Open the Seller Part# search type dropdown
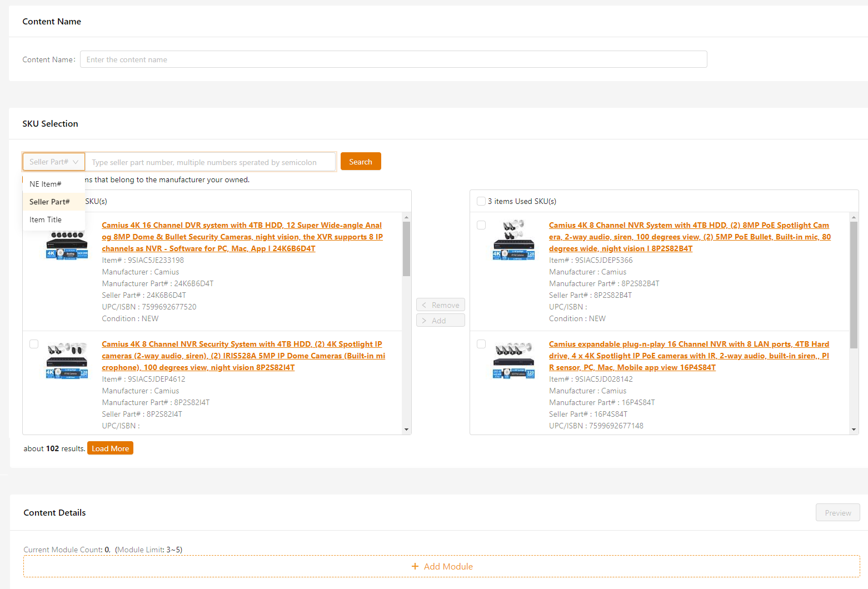The width and height of the screenshot is (868, 589). pos(54,162)
